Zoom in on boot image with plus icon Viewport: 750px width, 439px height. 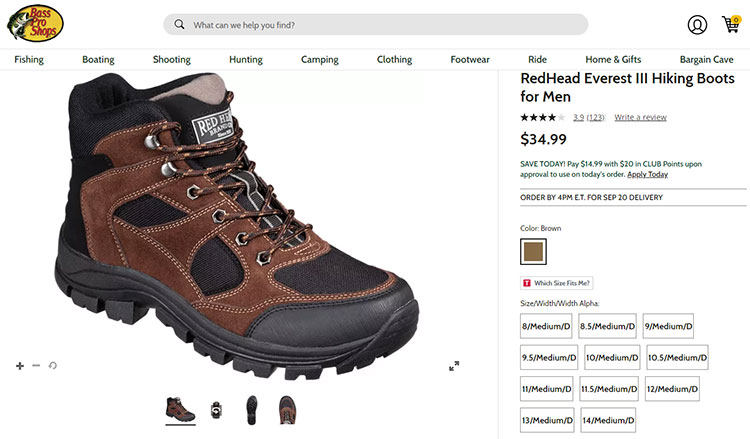[x=20, y=366]
